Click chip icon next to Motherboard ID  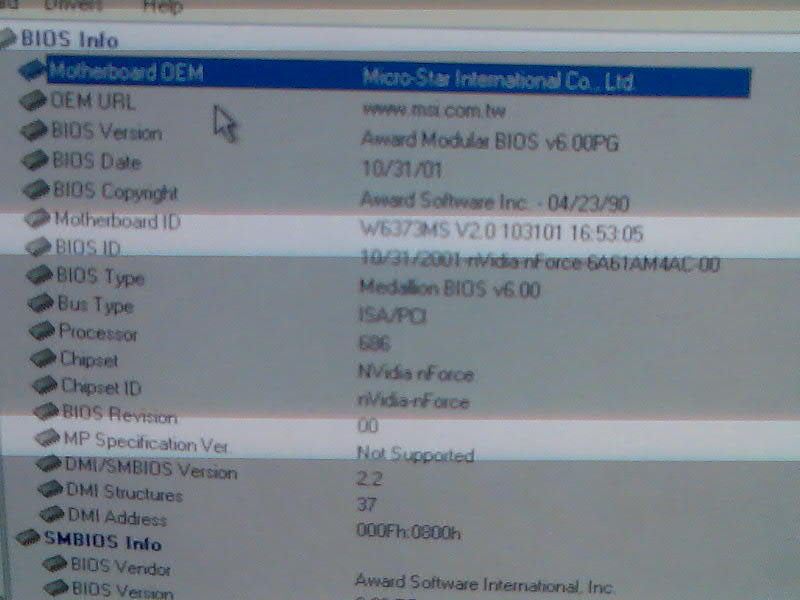coord(37,218)
